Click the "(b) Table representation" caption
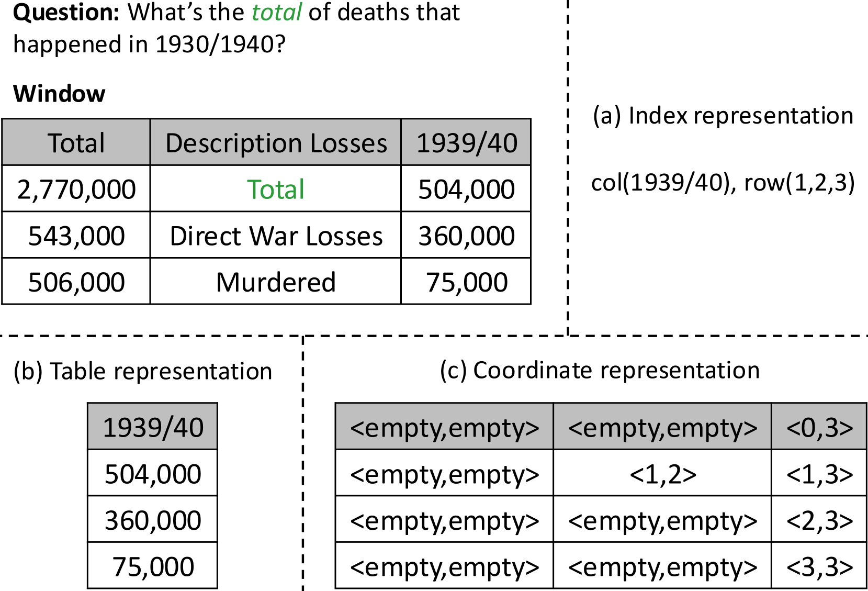This screenshot has height=591, width=868. [143, 371]
